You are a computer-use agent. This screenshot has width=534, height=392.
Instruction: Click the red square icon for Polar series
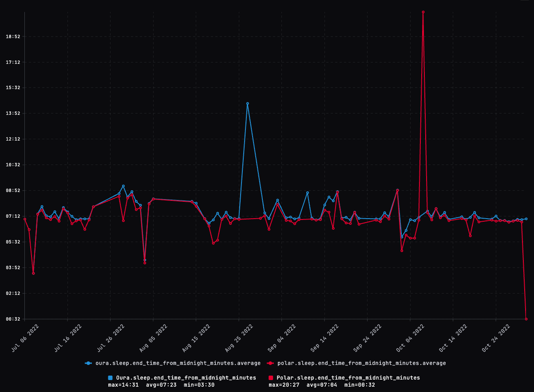[x=271, y=377]
